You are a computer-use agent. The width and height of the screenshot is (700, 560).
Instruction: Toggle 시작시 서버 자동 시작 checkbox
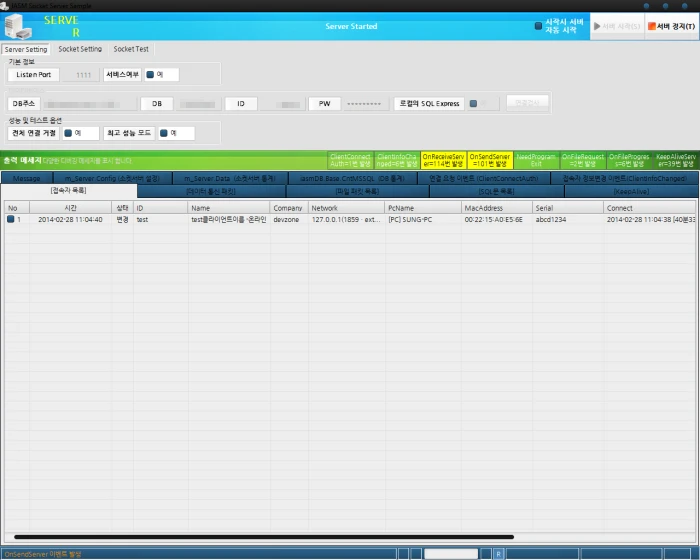tap(538, 26)
